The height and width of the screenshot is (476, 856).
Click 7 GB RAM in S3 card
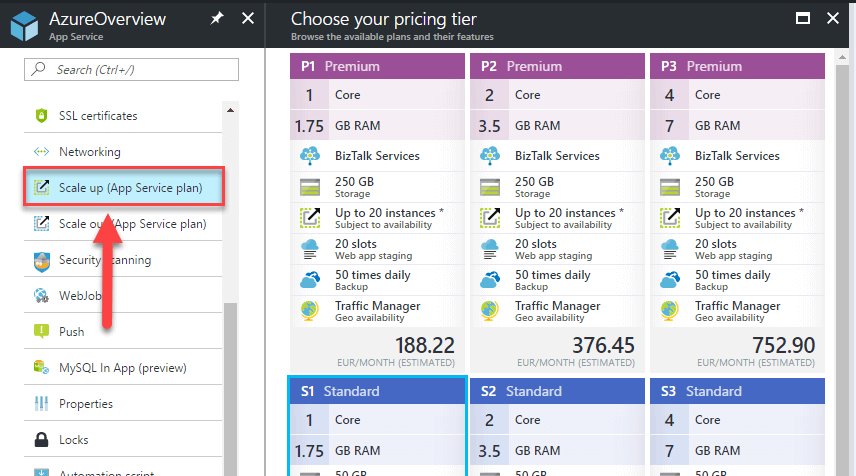point(738,450)
